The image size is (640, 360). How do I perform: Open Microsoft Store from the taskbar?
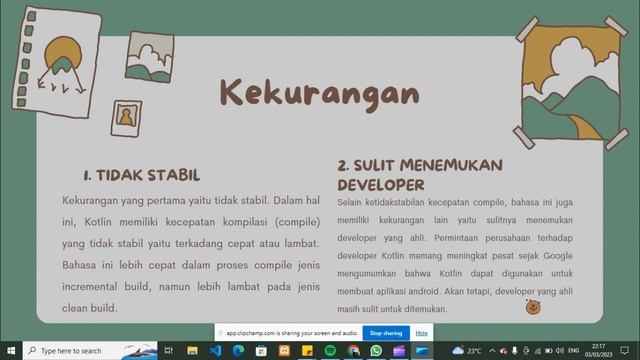pyautogui.click(x=261, y=351)
